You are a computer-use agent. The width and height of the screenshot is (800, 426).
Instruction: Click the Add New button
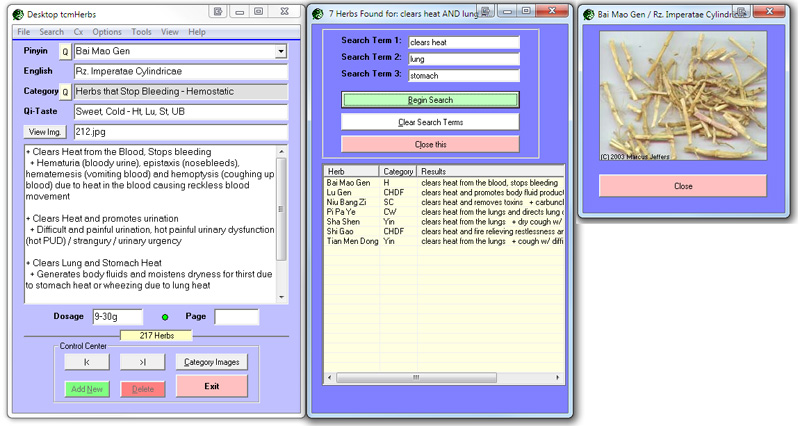[87, 389]
